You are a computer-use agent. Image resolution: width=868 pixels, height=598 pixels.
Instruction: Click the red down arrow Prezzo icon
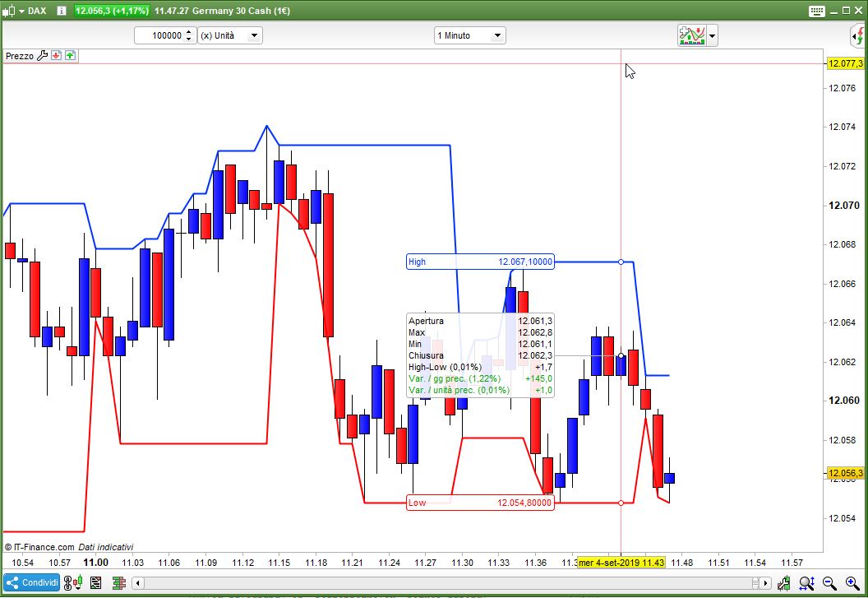56,55
